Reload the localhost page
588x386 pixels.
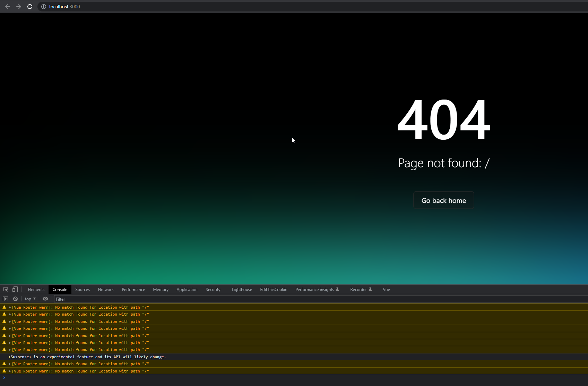click(x=30, y=6)
